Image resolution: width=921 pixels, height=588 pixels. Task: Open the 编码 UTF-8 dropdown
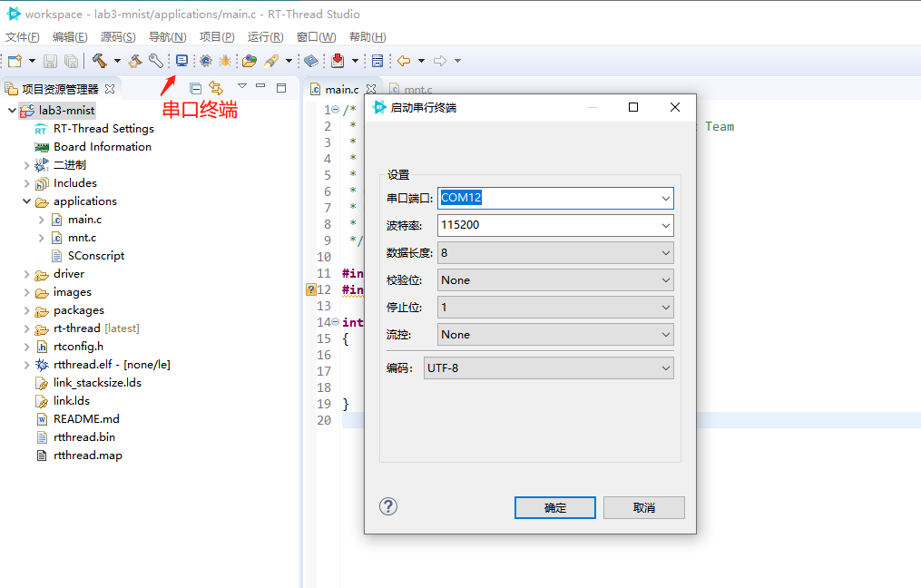coord(548,368)
